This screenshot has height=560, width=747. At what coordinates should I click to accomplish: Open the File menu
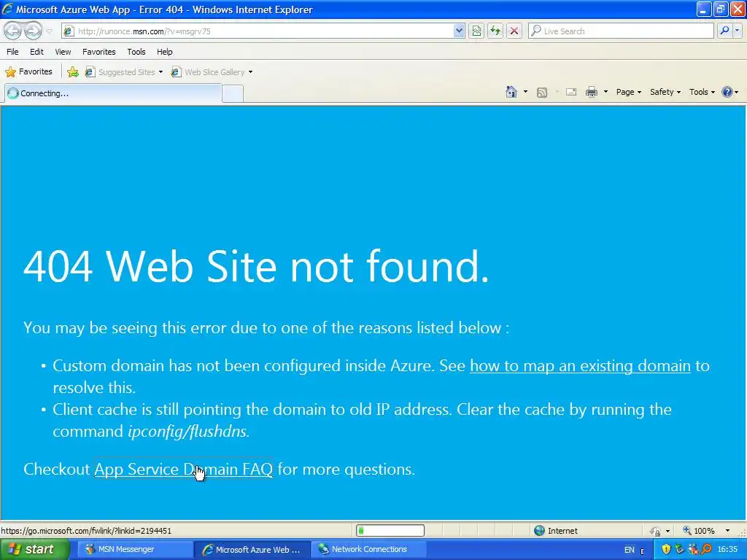tap(13, 52)
